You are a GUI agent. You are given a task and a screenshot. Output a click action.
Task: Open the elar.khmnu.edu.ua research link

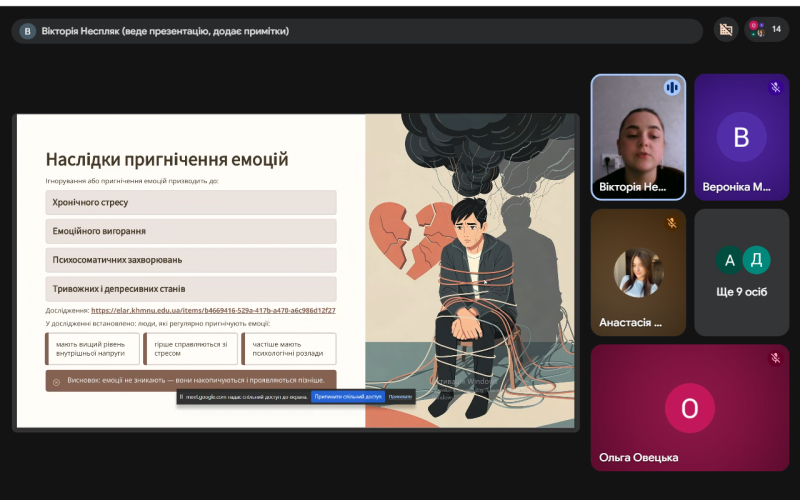point(213,310)
